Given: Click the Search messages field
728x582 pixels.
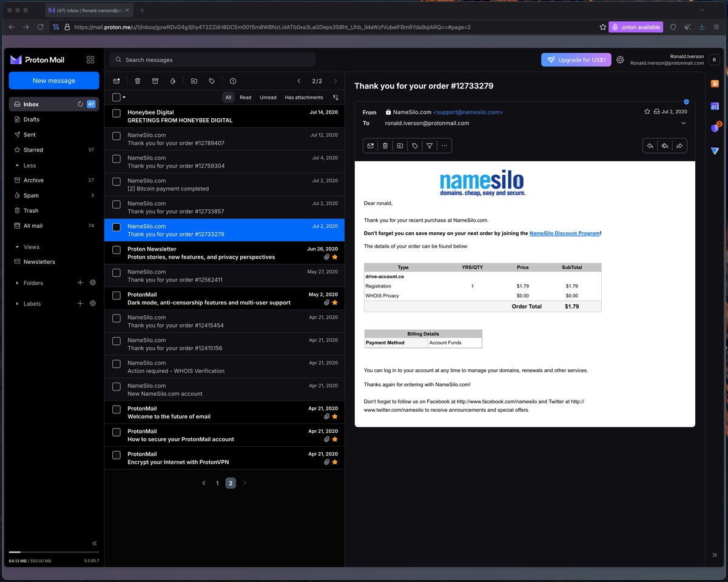Looking at the screenshot, I should pyautogui.click(x=212, y=60).
